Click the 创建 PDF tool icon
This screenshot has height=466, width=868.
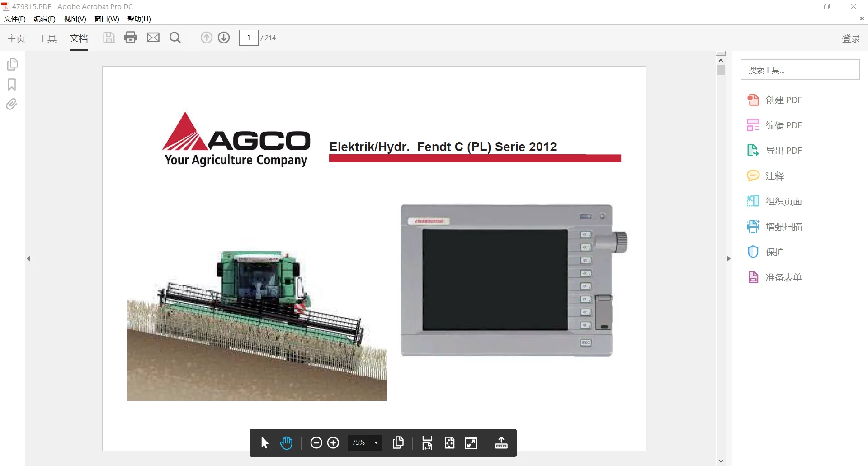[753, 100]
